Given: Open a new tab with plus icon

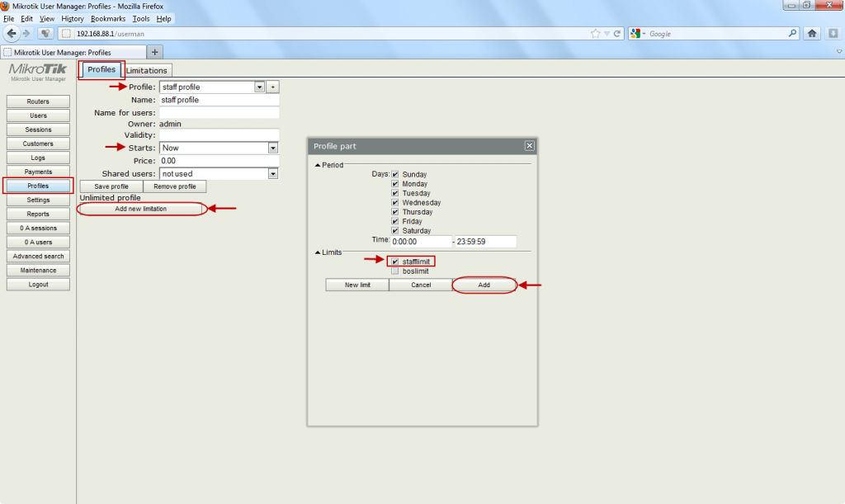Looking at the screenshot, I should click(154, 52).
